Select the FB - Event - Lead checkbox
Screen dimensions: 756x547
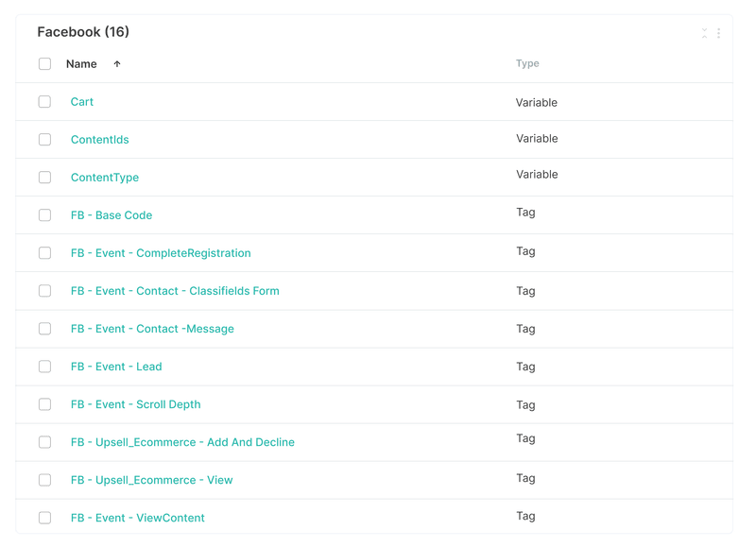point(44,367)
